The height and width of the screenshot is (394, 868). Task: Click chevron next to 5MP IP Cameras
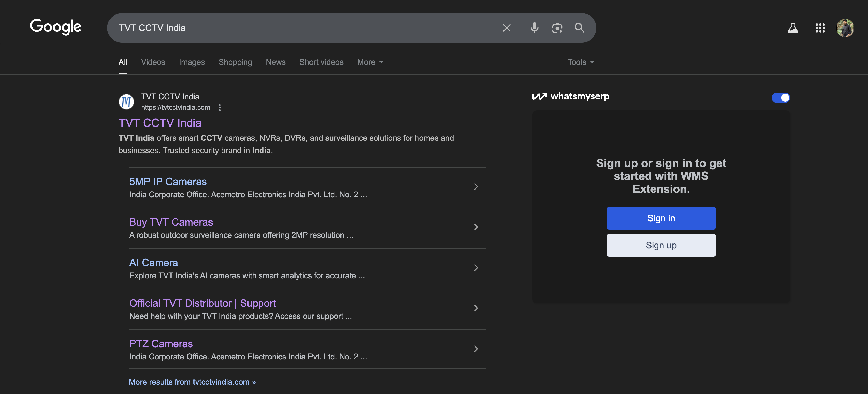[x=476, y=187]
